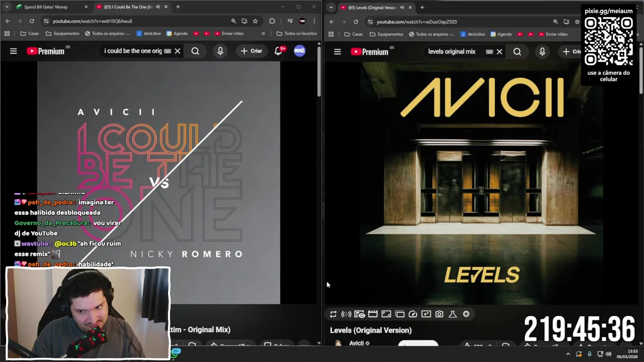This screenshot has height=362, width=644.
Task: Take a screenshot with camera icon
Action: (439, 314)
